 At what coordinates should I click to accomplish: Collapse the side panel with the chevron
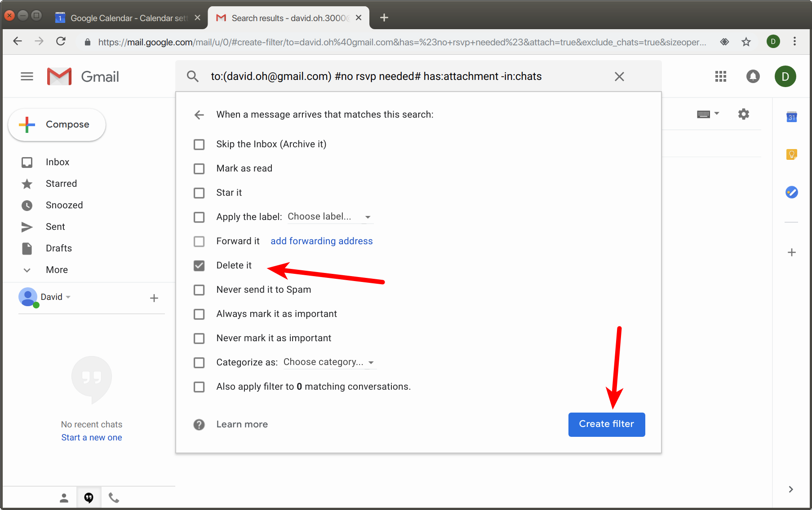(x=791, y=489)
